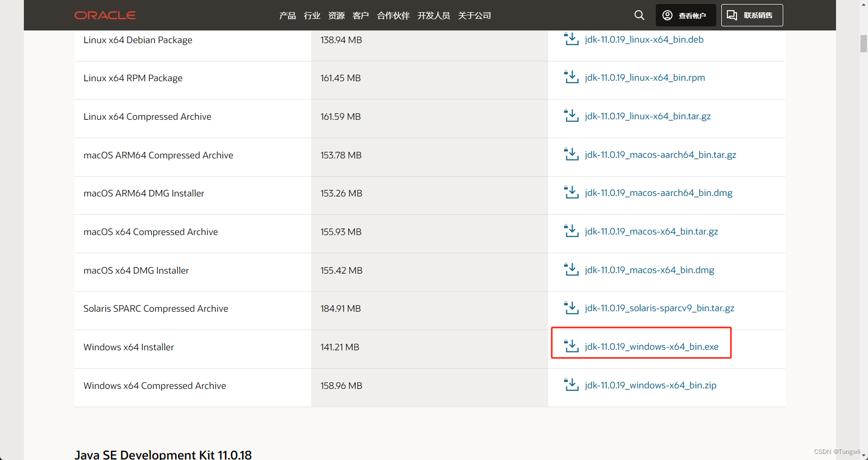Select Solaris SPARC Compressed Archive text
The height and width of the screenshot is (460, 868).
156,309
